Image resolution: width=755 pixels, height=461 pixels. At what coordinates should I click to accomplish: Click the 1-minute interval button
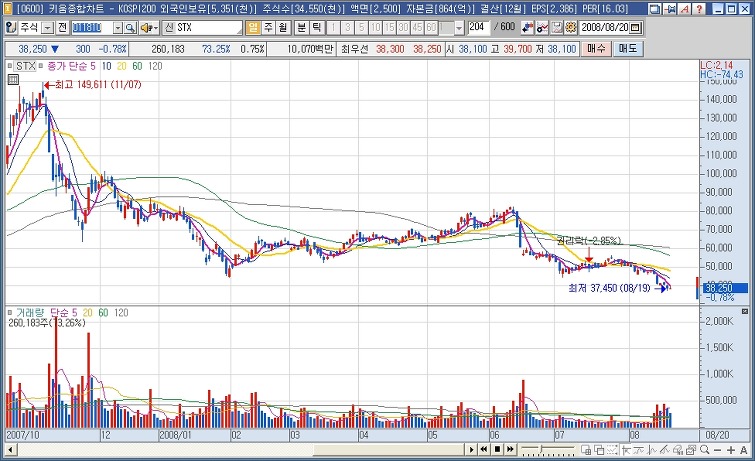click(333, 27)
